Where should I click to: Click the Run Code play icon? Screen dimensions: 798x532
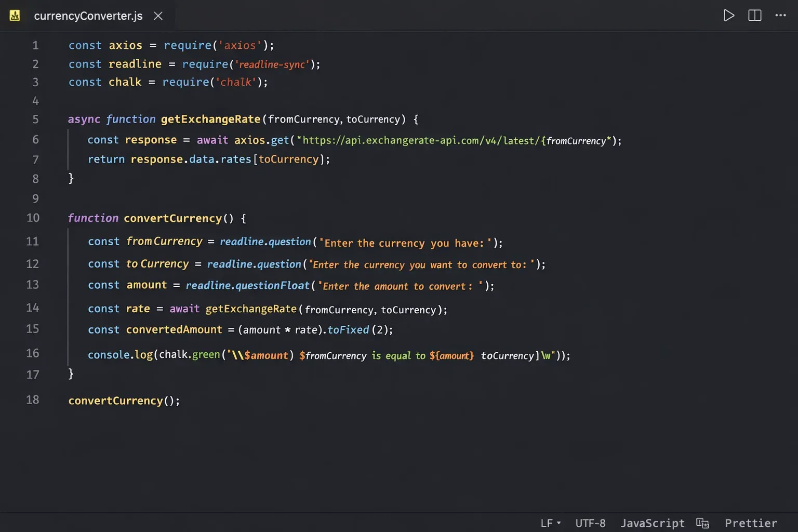(728, 16)
